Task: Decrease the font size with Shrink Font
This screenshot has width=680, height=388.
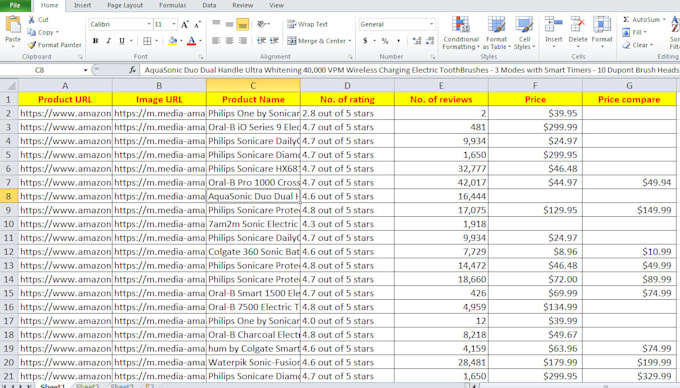Action: pos(197,24)
